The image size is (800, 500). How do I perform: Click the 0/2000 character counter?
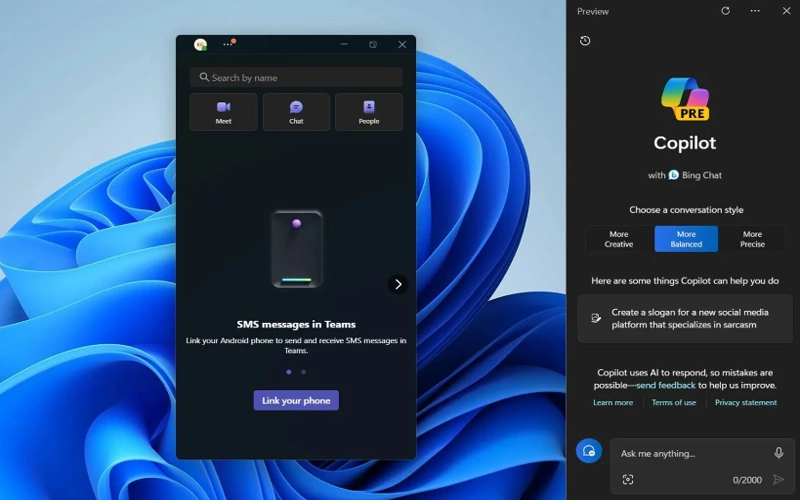tap(747, 480)
